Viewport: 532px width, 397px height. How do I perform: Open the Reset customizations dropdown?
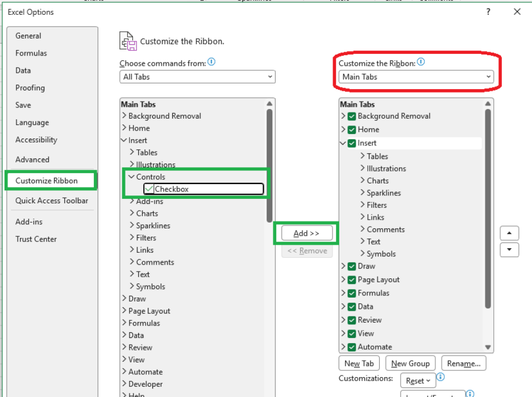pyautogui.click(x=418, y=381)
